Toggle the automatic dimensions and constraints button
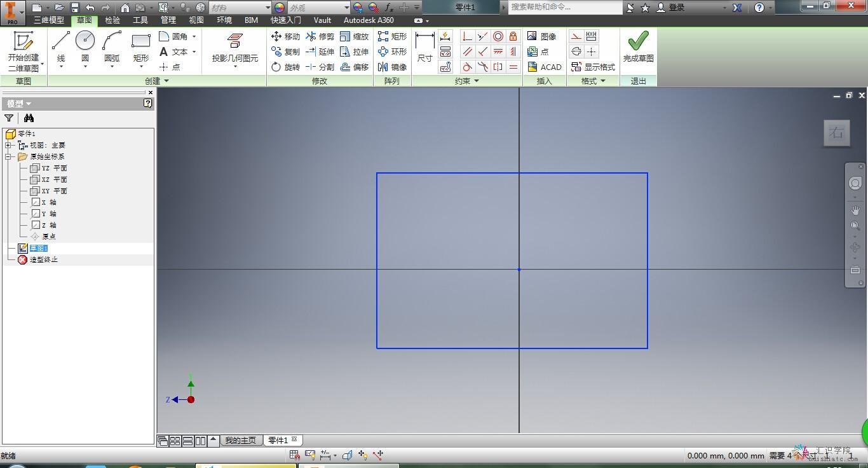This screenshot has height=468, width=868. click(445, 36)
